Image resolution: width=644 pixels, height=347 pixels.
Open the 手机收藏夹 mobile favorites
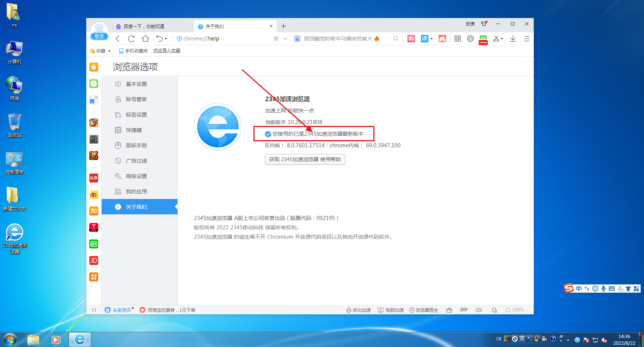point(133,51)
